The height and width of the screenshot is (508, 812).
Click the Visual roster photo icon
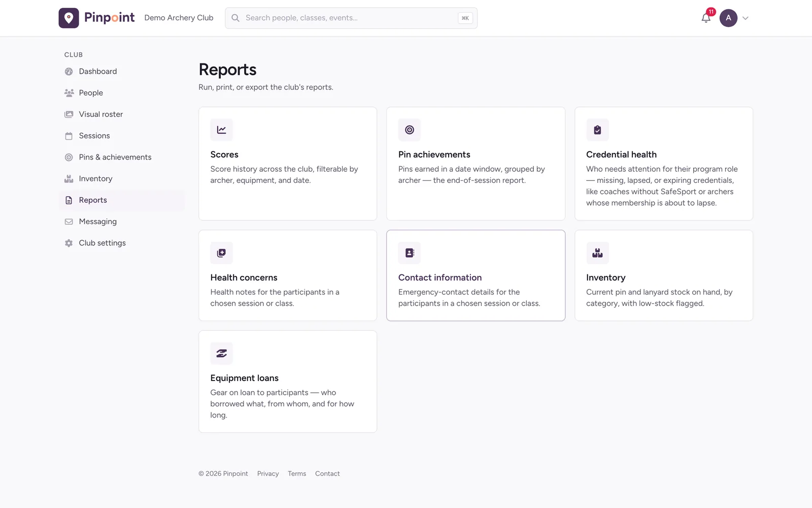(69, 114)
